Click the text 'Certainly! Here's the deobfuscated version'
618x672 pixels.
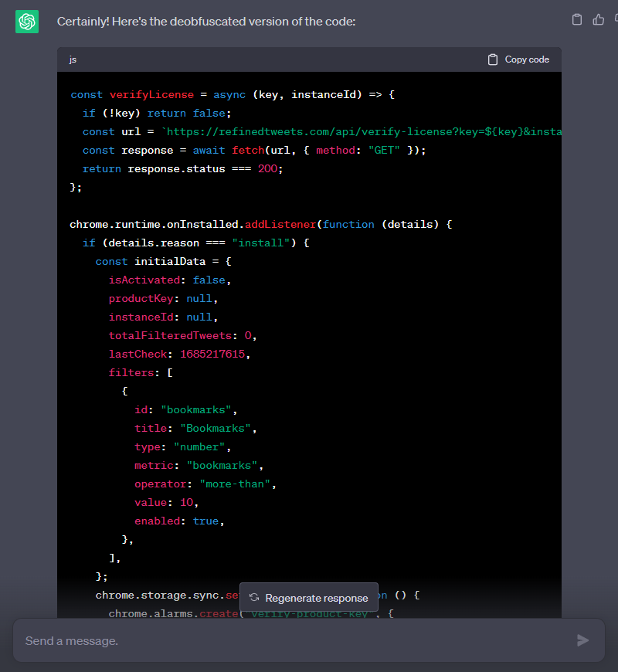click(x=151, y=22)
